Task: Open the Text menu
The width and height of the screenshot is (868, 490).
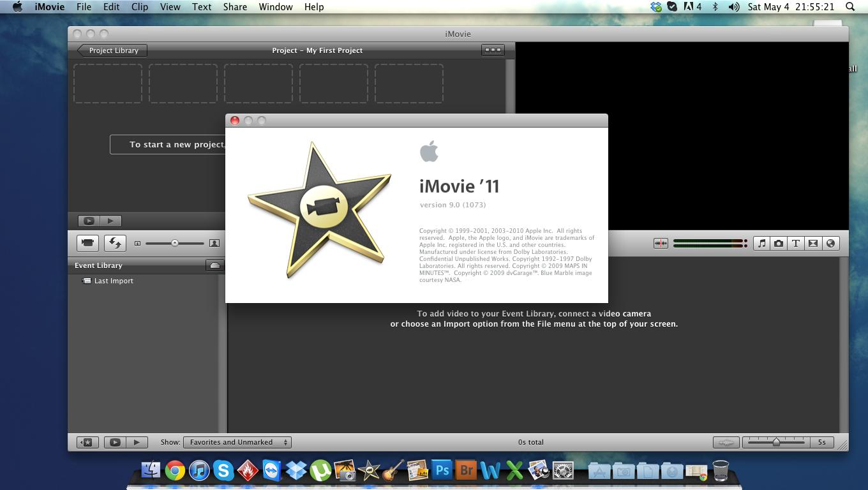Action: (201, 7)
